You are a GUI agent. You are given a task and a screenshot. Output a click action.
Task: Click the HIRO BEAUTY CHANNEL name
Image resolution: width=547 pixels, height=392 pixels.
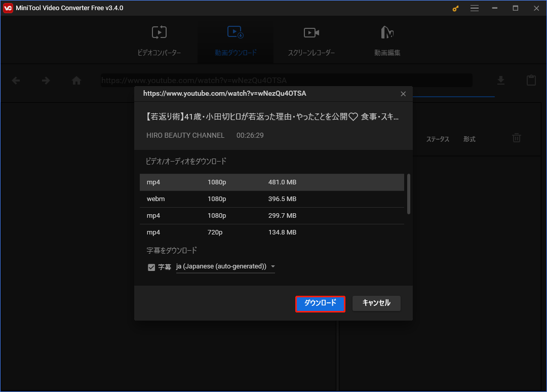pyautogui.click(x=185, y=135)
